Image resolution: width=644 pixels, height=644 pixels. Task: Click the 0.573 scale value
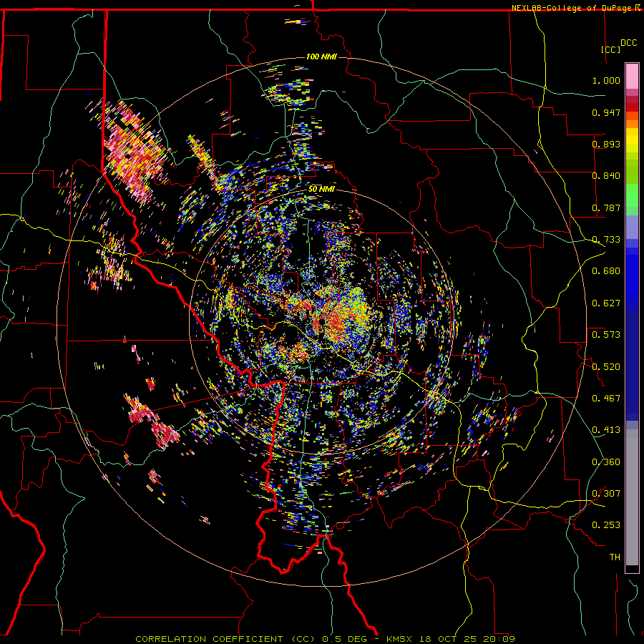click(606, 335)
